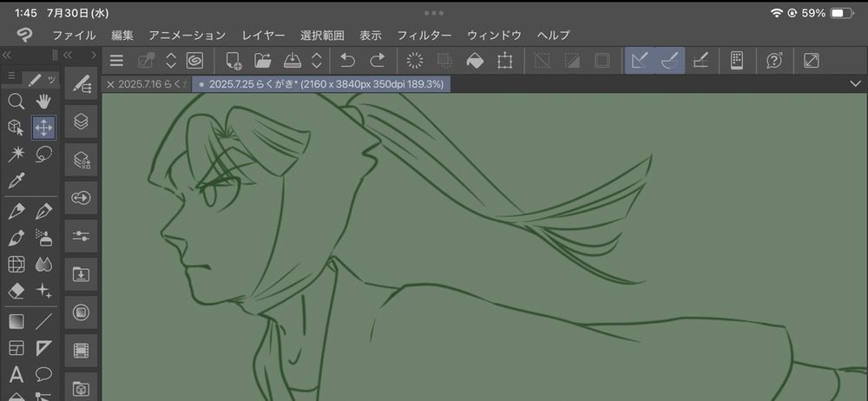Image resolution: width=868 pixels, height=401 pixels.
Task: Open the ファイル menu
Action: (x=74, y=36)
